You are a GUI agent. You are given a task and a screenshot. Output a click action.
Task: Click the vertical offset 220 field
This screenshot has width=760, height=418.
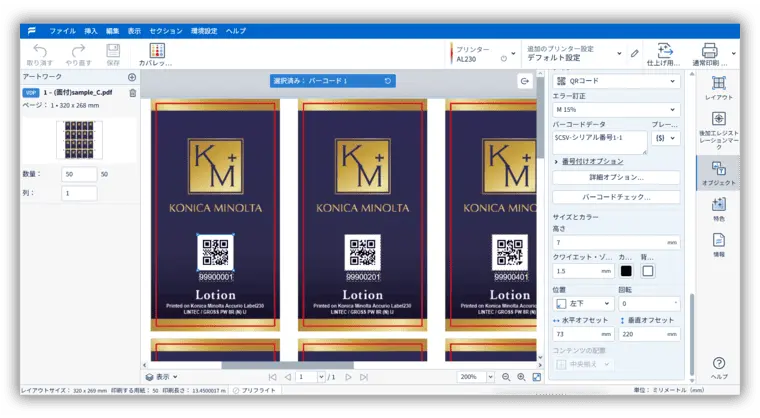pyautogui.click(x=649, y=334)
